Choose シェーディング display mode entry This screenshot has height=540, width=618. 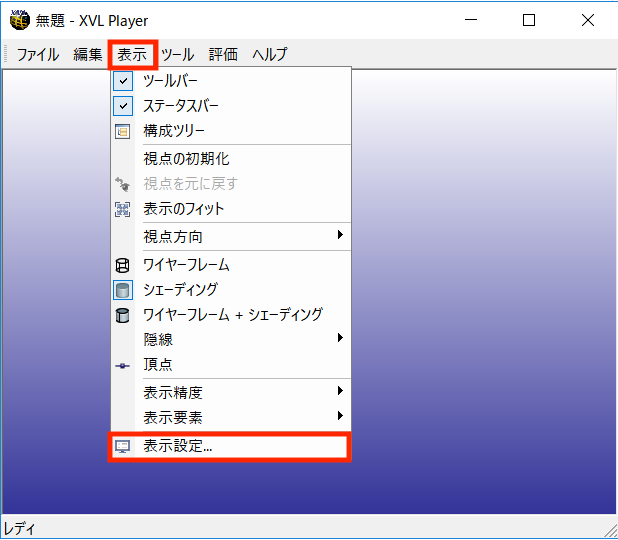point(231,290)
